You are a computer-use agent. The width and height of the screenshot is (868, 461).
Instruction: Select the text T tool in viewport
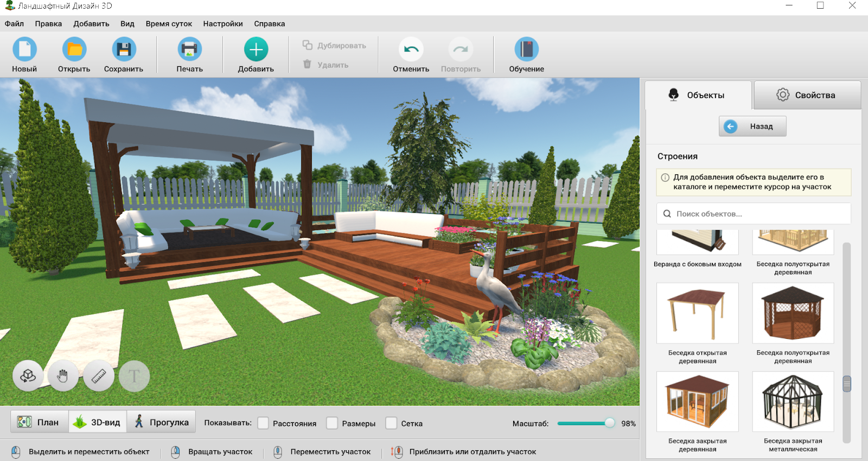pyautogui.click(x=134, y=376)
